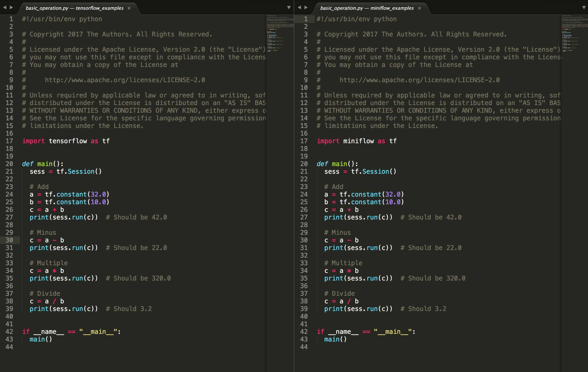Image resolution: width=588 pixels, height=372 pixels.
Task: Click the 'import miniflow as tf' line
Action: [357, 141]
